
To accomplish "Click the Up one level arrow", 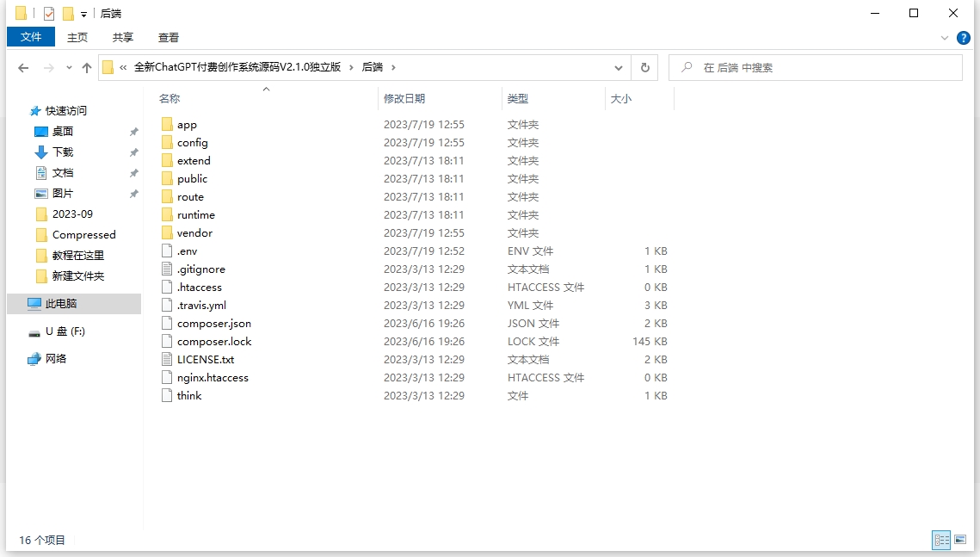I will [86, 68].
